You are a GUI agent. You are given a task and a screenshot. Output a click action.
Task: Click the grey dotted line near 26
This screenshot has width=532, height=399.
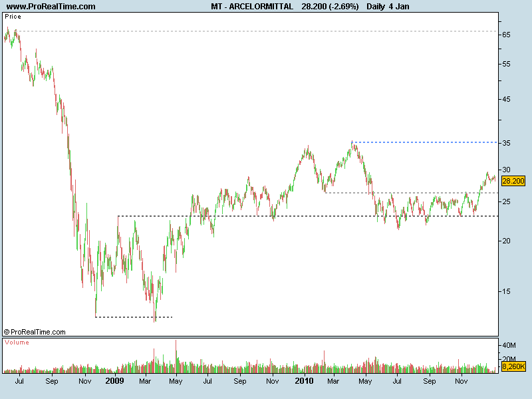[x=411, y=193]
